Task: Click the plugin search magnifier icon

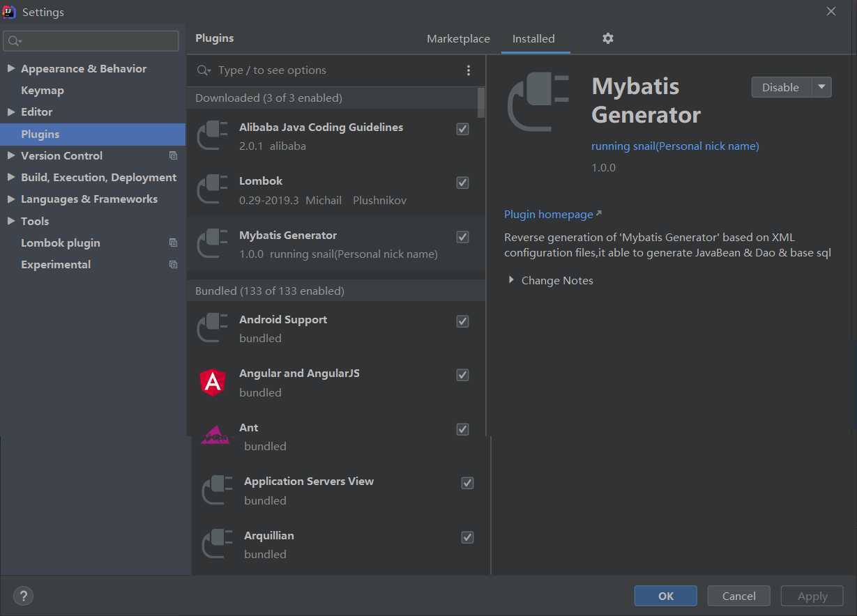Action: [204, 70]
